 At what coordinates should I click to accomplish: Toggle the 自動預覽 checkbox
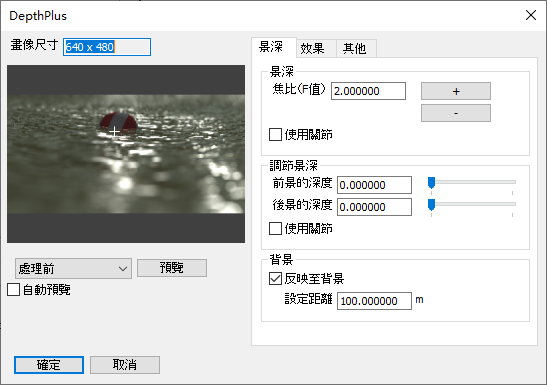pyautogui.click(x=13, y=290)
